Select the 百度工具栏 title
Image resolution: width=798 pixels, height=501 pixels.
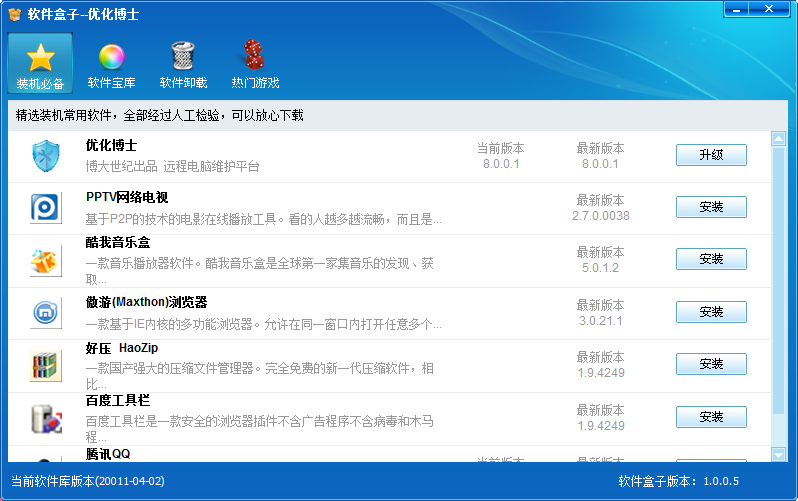click(x=118, y=401)
